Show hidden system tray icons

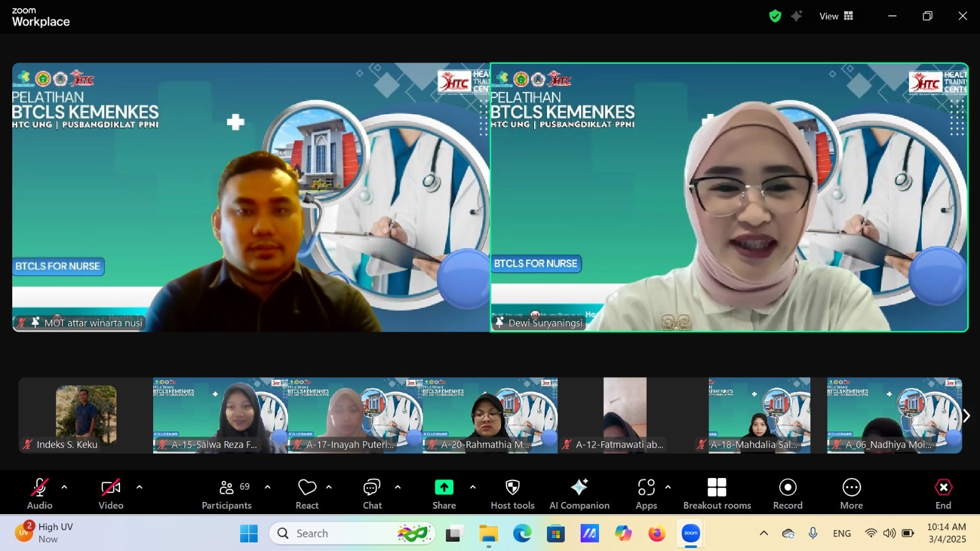click(x=764, y=533)
